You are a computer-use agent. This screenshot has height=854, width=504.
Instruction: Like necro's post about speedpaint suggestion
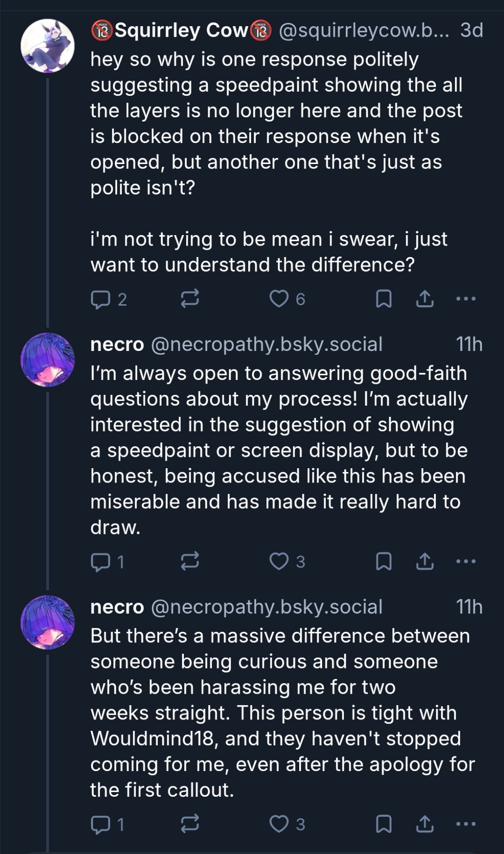coord(279,562)
